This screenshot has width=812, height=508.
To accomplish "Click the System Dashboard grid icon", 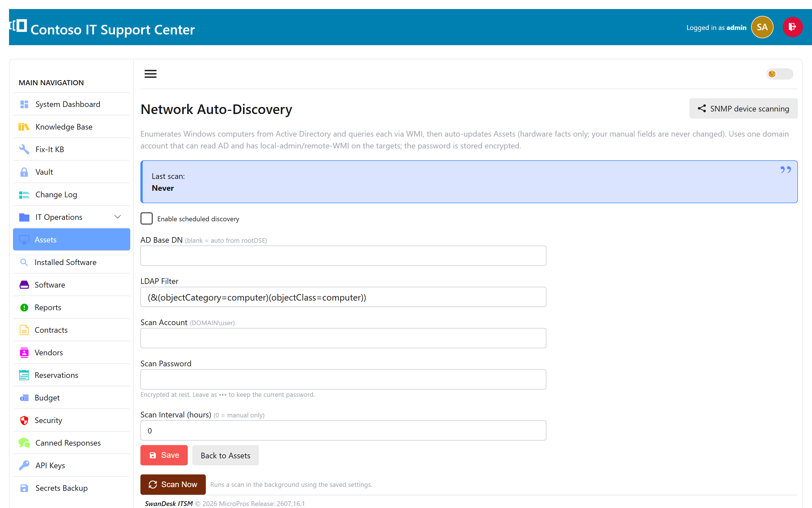I will pos(24,104).
